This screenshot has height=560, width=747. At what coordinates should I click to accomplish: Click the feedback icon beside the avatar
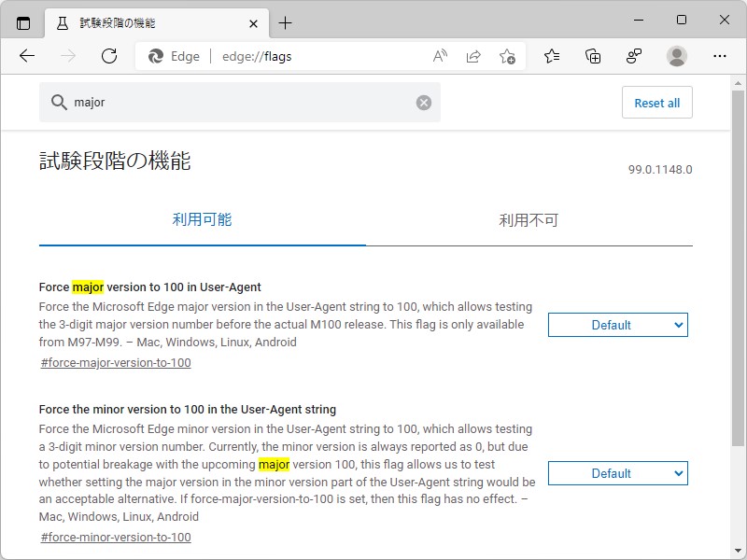tap(633, 56)
